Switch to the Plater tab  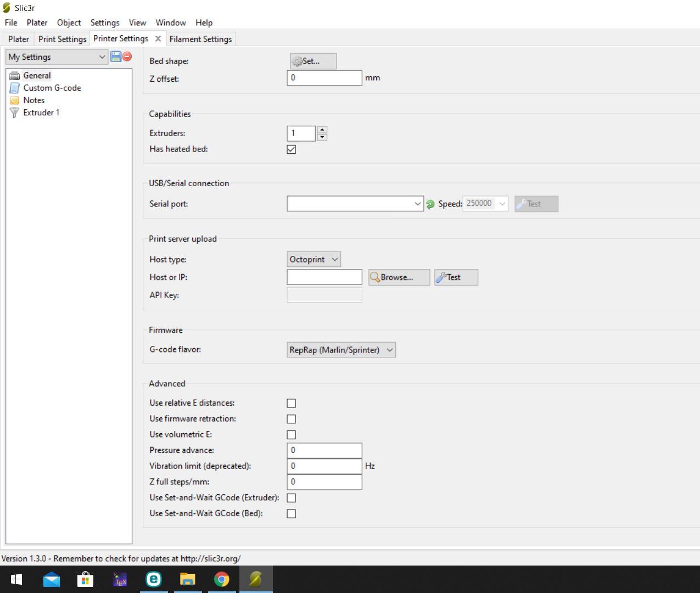pos(19,39)
